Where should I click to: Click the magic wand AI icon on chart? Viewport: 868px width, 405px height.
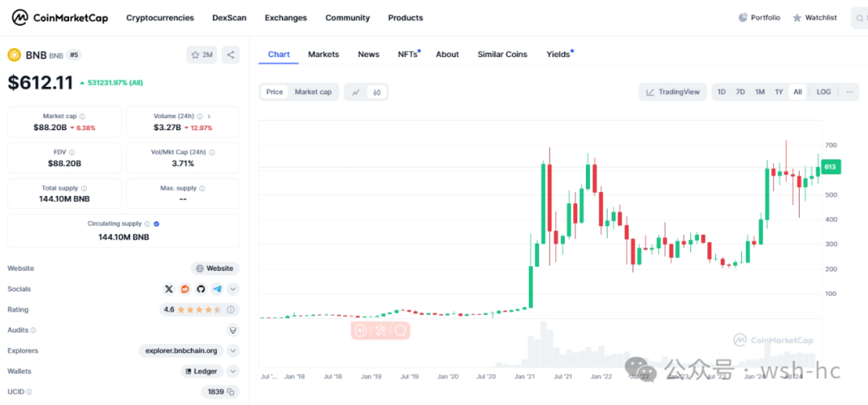[x=380, y=331]
